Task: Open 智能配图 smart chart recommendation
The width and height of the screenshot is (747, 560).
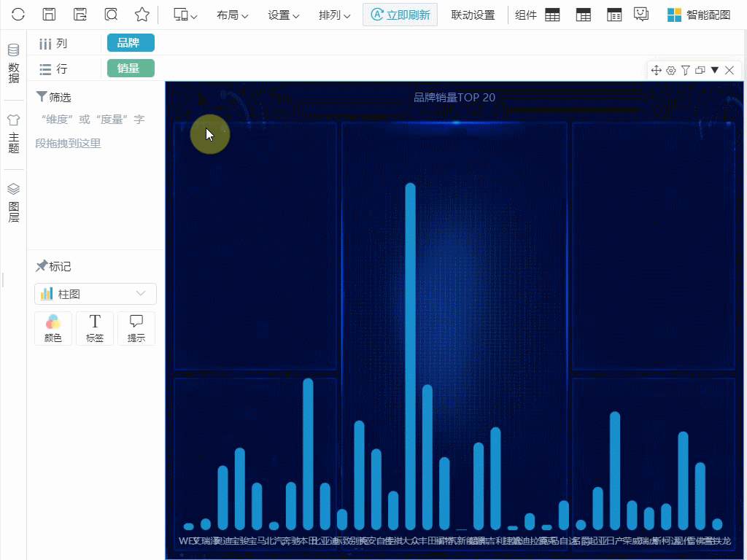Action: point(699,15)
